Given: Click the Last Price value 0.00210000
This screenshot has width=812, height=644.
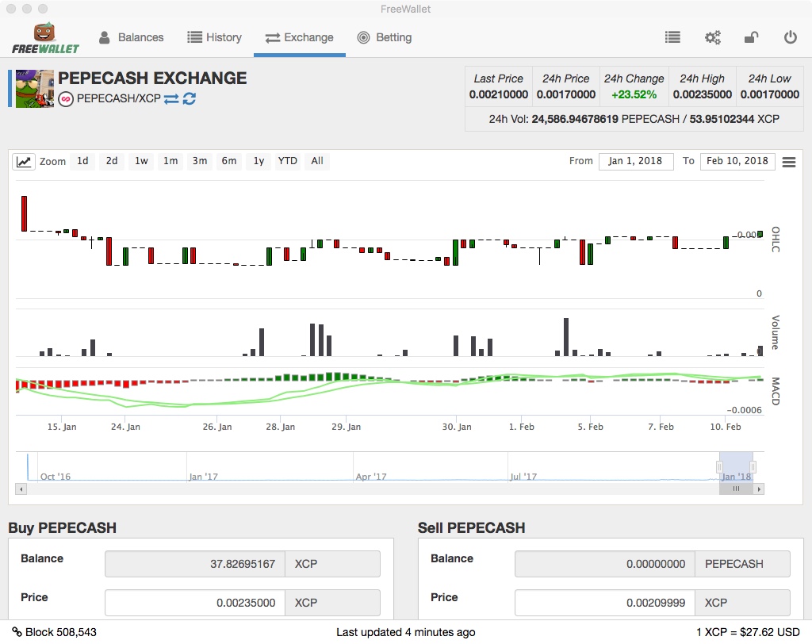Looking at the screenshot, I should click(x=498, y=94).
